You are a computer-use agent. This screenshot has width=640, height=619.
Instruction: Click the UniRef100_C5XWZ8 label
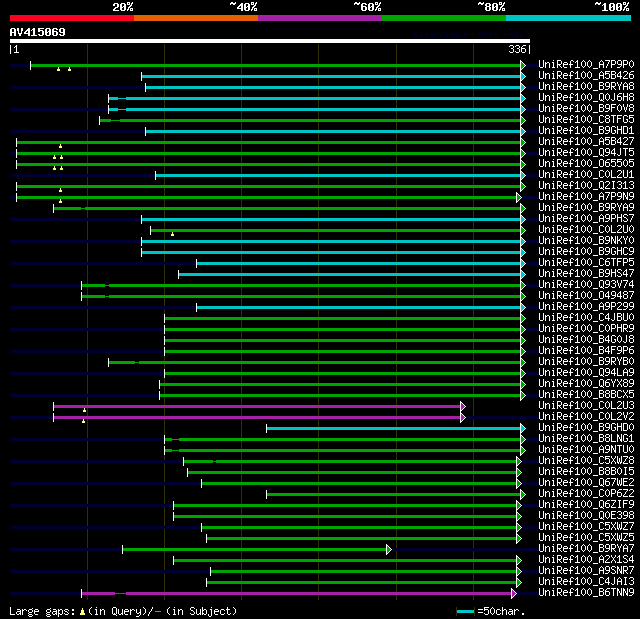(586, 461)
